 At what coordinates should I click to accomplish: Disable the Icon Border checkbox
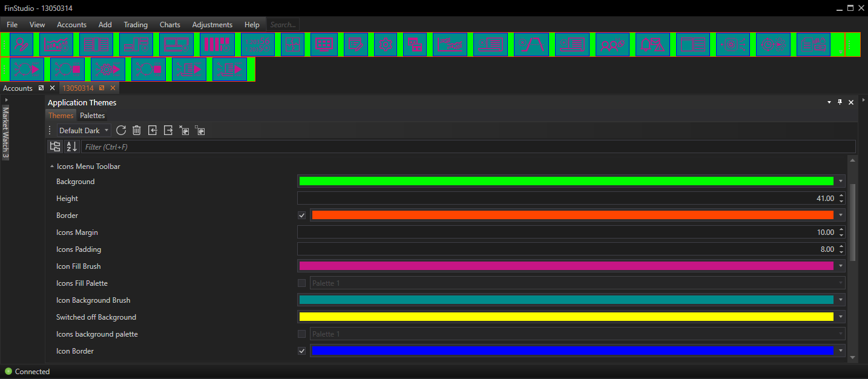point(302,351)
